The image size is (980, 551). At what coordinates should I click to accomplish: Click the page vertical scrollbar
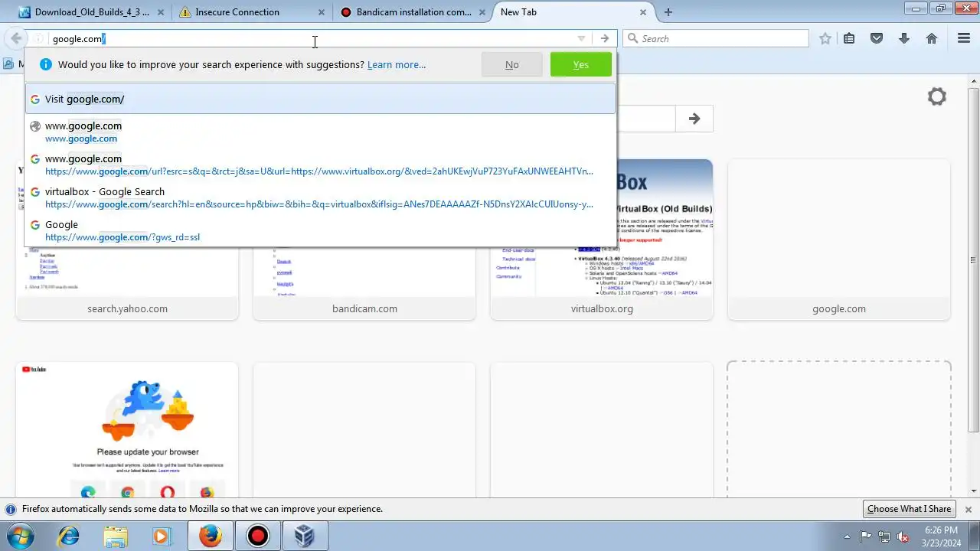click(x=974, y=260)
